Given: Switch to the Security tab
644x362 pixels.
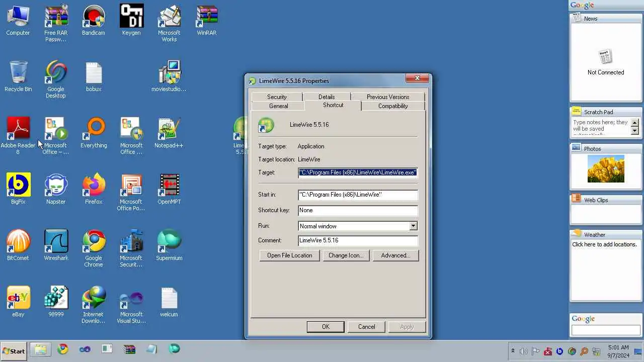Looking at the screenshot, I should pyautogui.click(x=277, y=97).
